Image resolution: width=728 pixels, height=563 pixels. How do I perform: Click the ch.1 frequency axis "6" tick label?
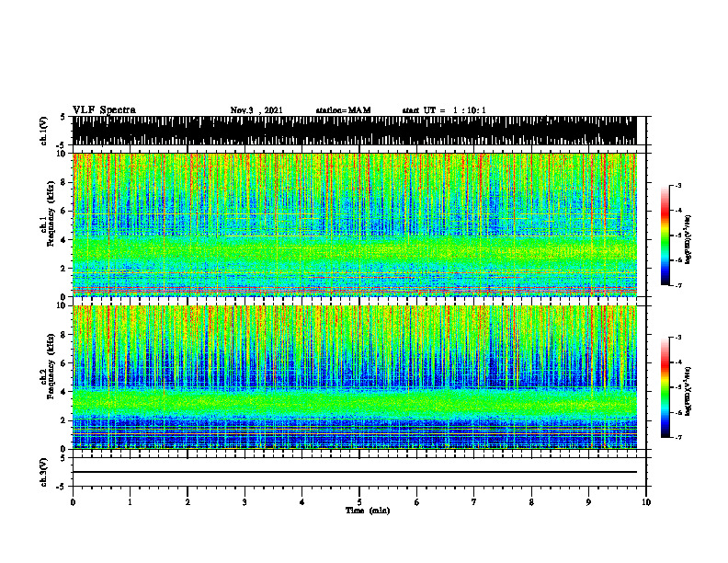[x=64, y=211]
